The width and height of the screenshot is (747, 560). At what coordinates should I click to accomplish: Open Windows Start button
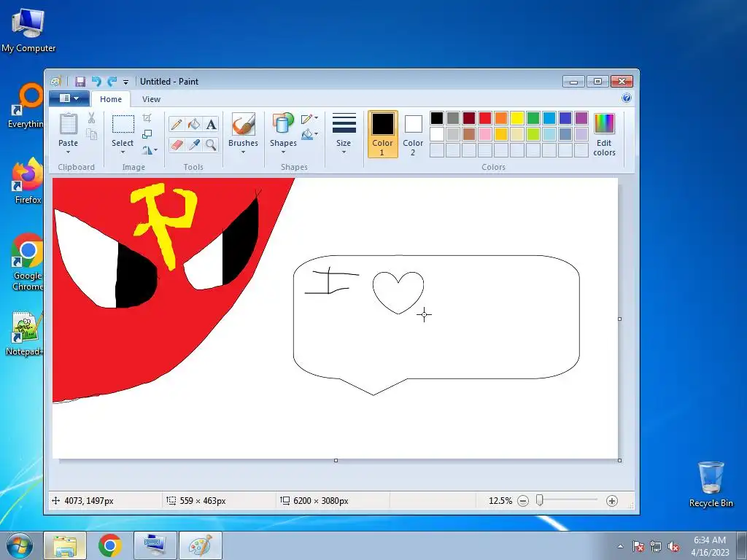click(19, 545)
